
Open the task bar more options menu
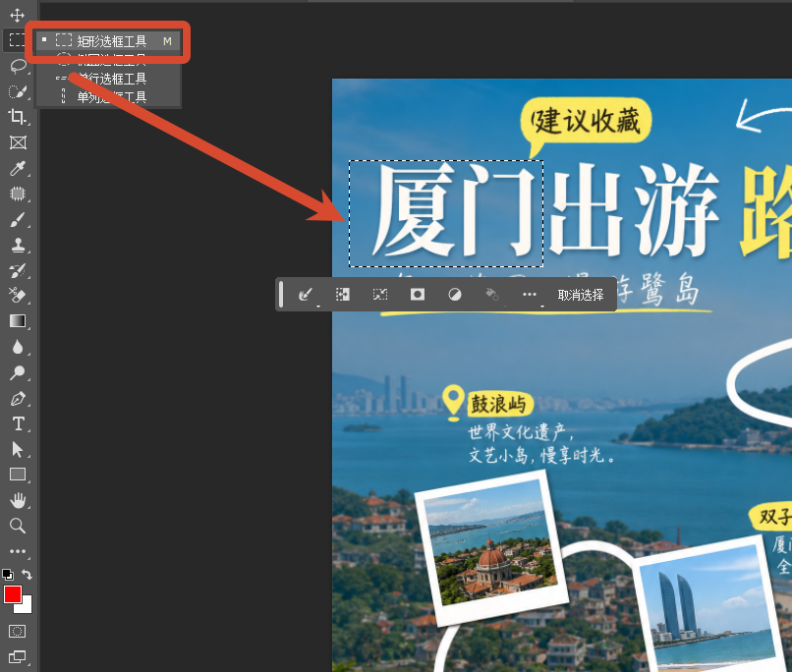coord(530,295)
